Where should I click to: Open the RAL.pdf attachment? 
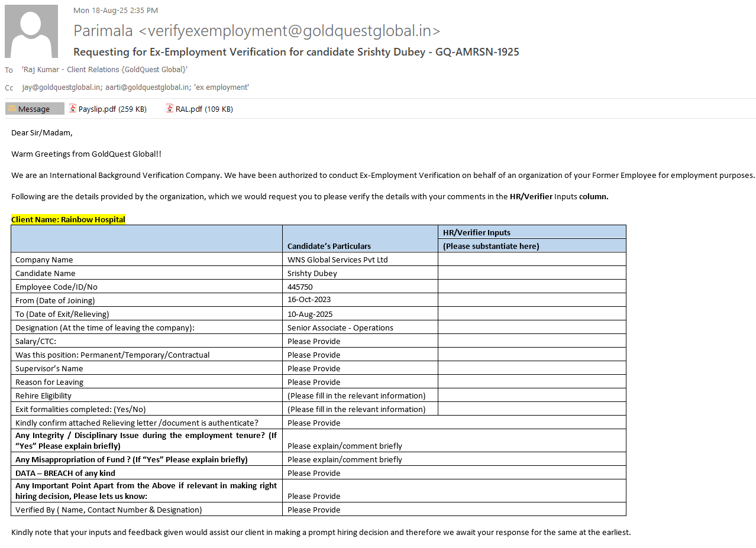199,109
